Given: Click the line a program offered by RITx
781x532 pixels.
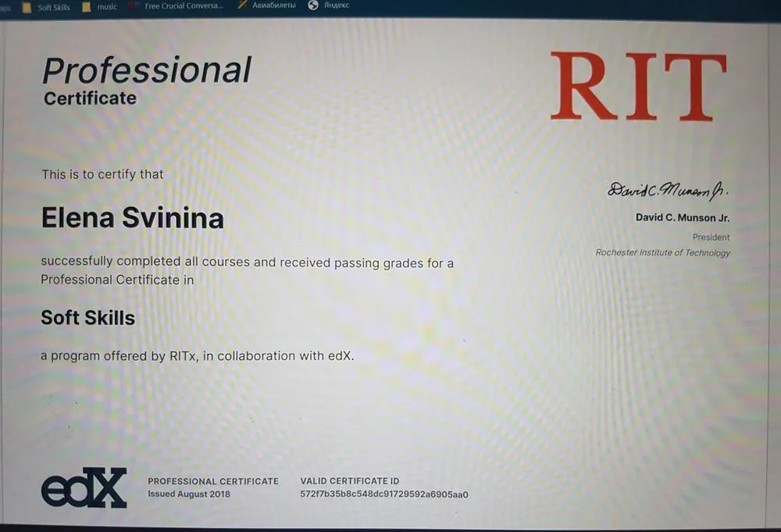Looking at the screenshot, I should click(x=198, y=356).
